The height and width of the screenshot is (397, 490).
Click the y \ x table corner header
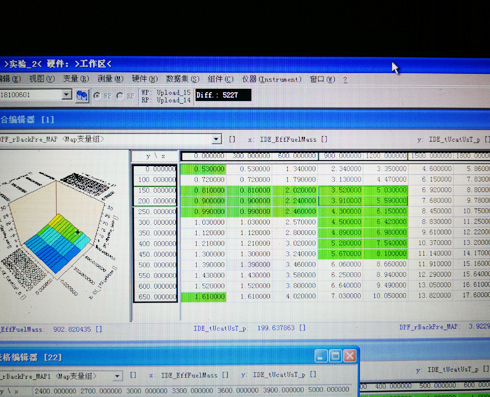coord(155,156)
